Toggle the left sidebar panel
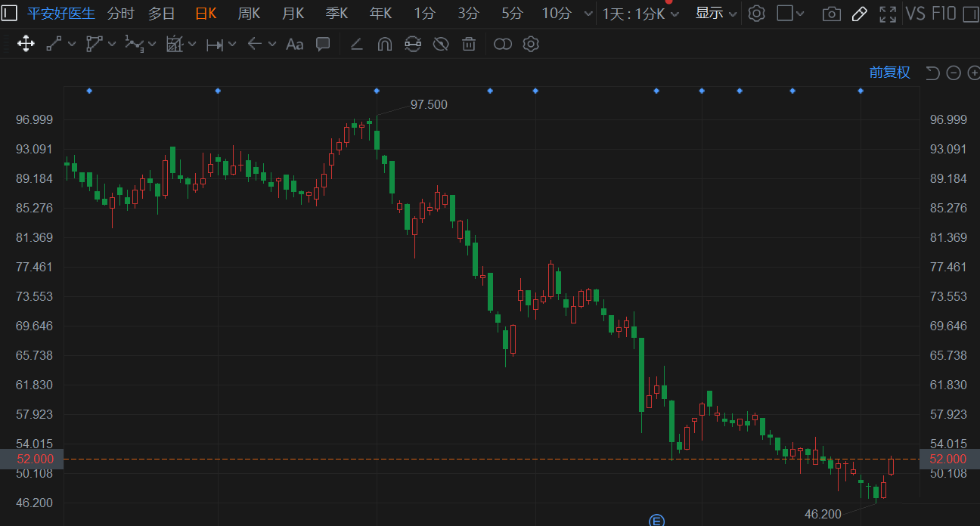 [7, 13]
